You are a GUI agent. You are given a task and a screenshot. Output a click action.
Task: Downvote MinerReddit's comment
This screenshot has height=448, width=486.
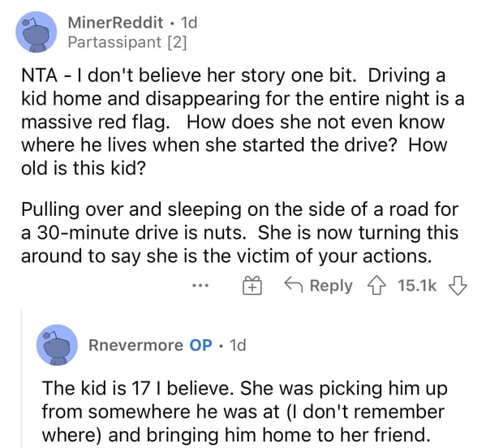click(458, 286)
